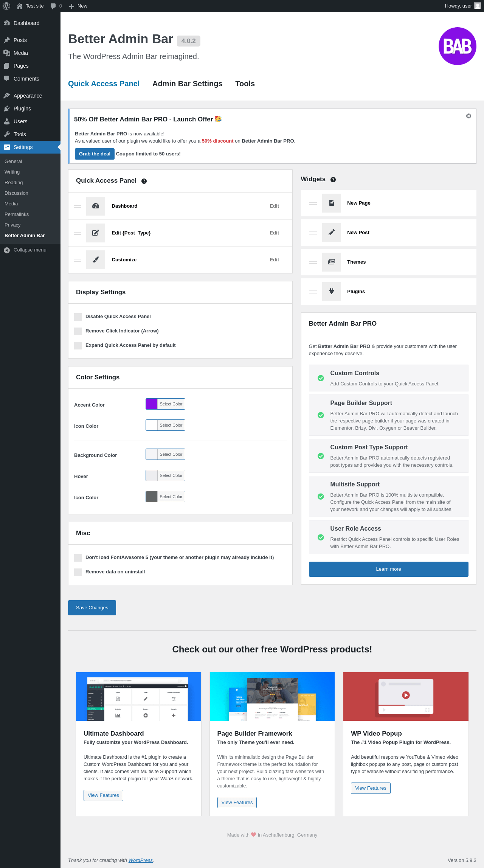Click Edit link for Dashboard row
Screen dimensions: 484x868
click(x=274, y=206)
